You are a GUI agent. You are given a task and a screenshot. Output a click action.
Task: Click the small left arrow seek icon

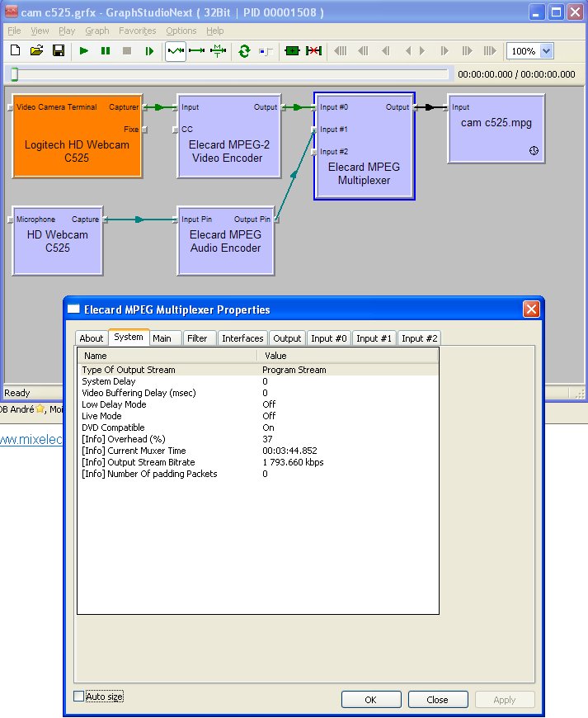(x=408, y=51)
